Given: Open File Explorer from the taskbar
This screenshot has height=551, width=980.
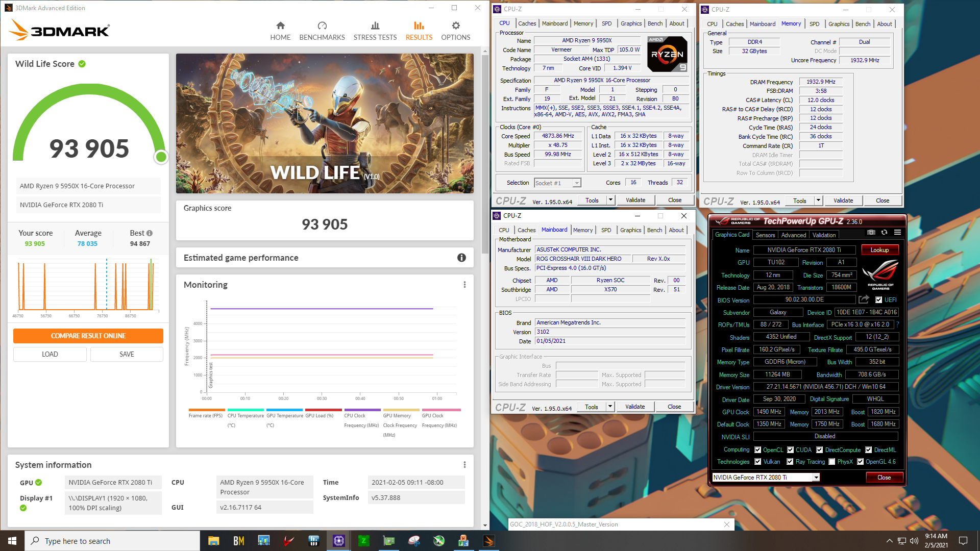Looking at the screenshot, I should tap(213, 541).
